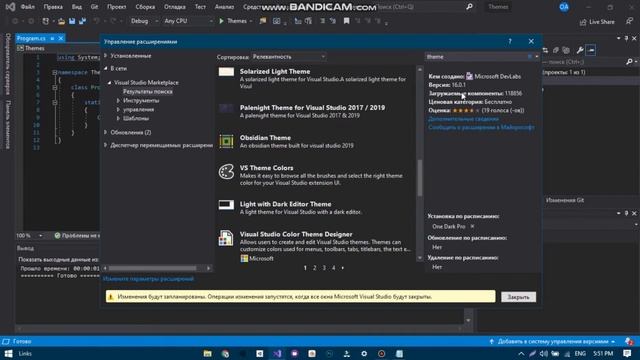Open the notification center in taskbar

point(627,353)
